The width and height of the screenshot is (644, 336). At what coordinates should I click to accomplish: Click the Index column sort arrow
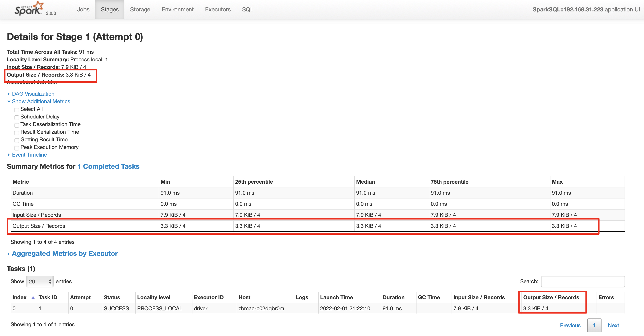click(33, 298)
